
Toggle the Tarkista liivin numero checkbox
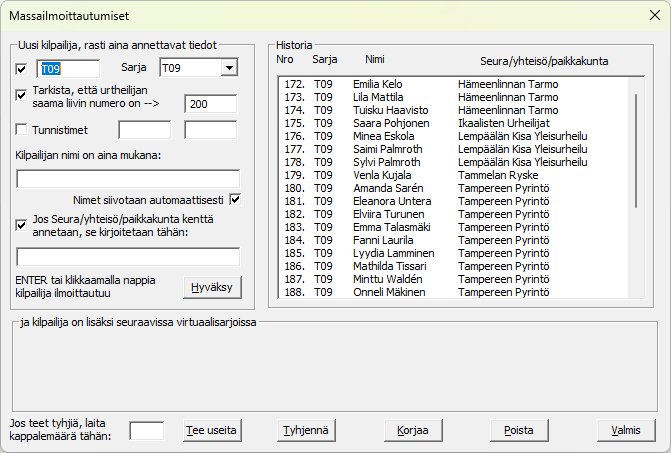(23, 96)
